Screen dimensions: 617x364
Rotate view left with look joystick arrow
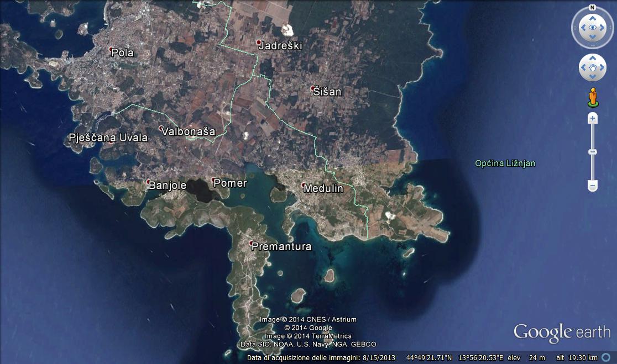583,28
